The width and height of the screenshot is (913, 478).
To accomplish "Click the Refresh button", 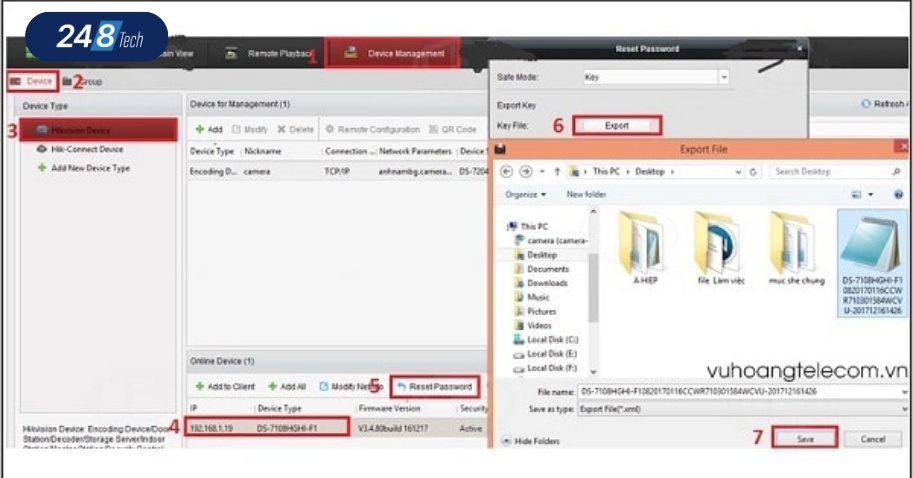I will pos(883,104).
